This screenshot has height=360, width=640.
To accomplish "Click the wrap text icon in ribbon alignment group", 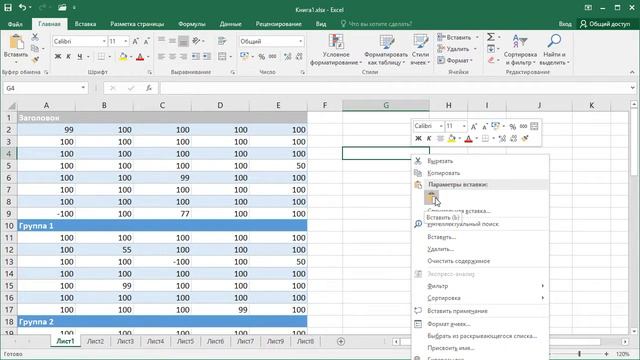I will (x=222, y=41).
